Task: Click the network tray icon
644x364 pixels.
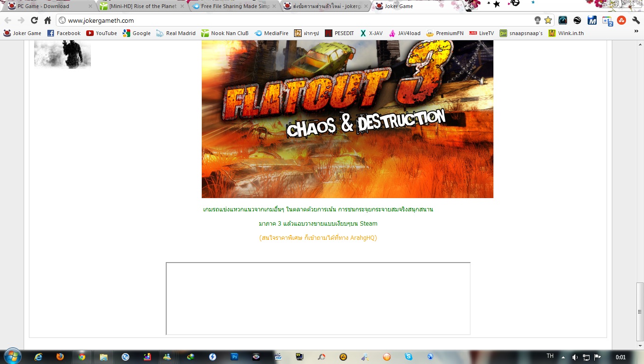Action: [586, 357]
